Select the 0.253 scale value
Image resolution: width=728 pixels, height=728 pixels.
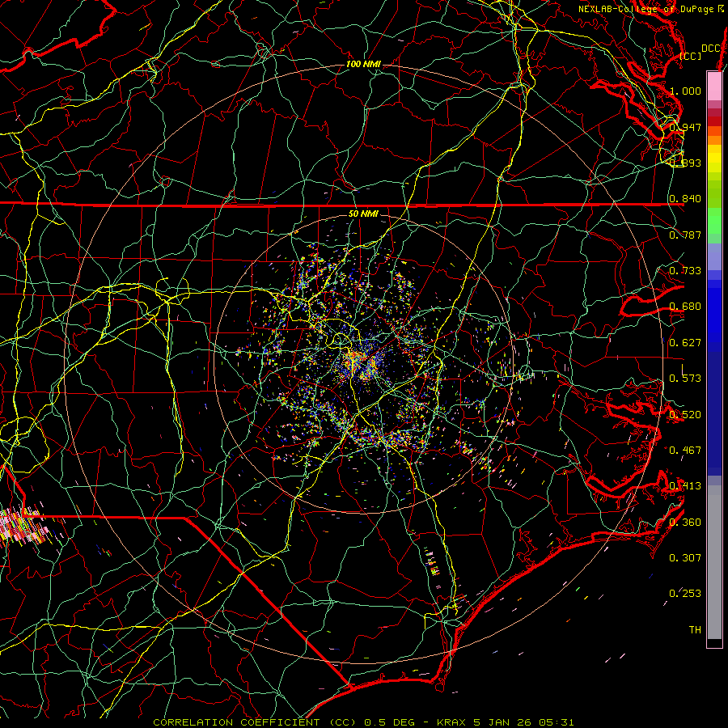pos(685,594)
